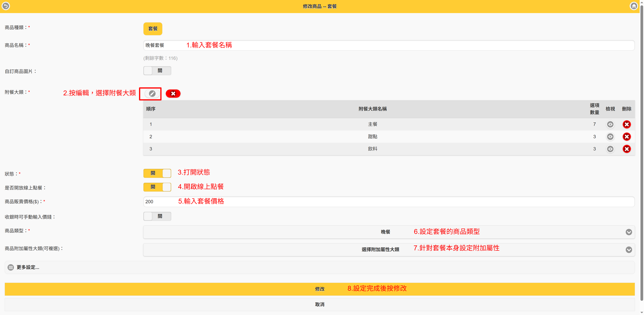Click the red clear icon beside the edit pencil
The width and height of the screenshot is (644, 315).
(x=173, y=94)
